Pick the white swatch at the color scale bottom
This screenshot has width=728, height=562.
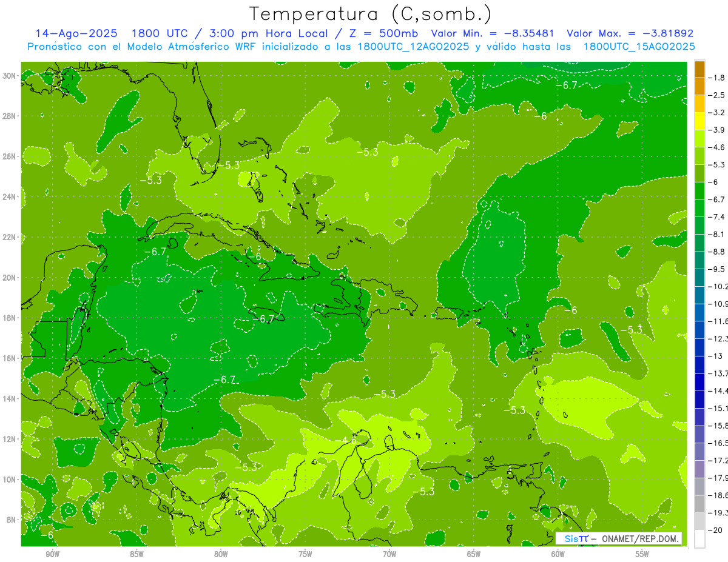tap(699, 538)
